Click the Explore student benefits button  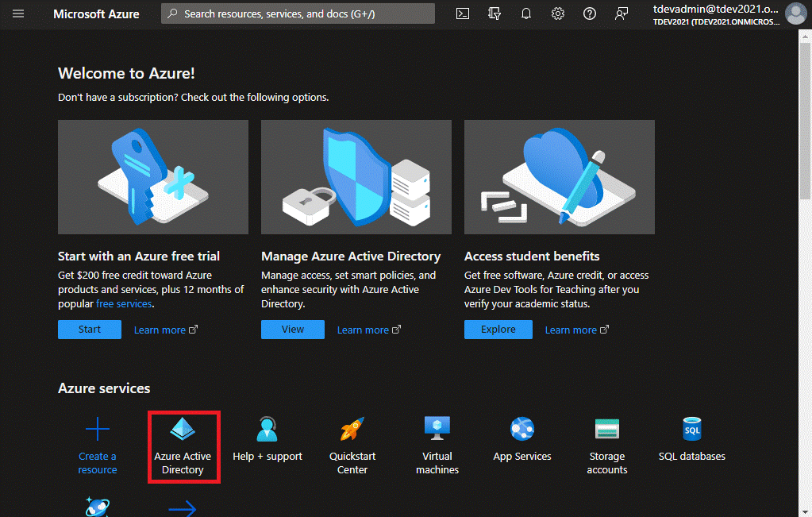click(498, 330)
